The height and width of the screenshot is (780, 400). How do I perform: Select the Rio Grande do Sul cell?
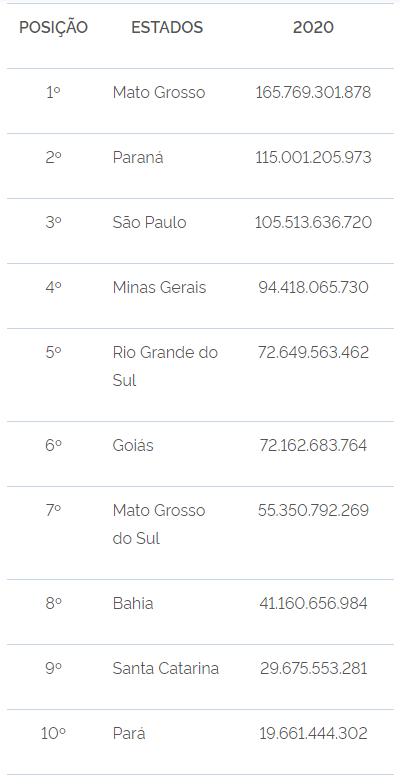tap(165, 366)
